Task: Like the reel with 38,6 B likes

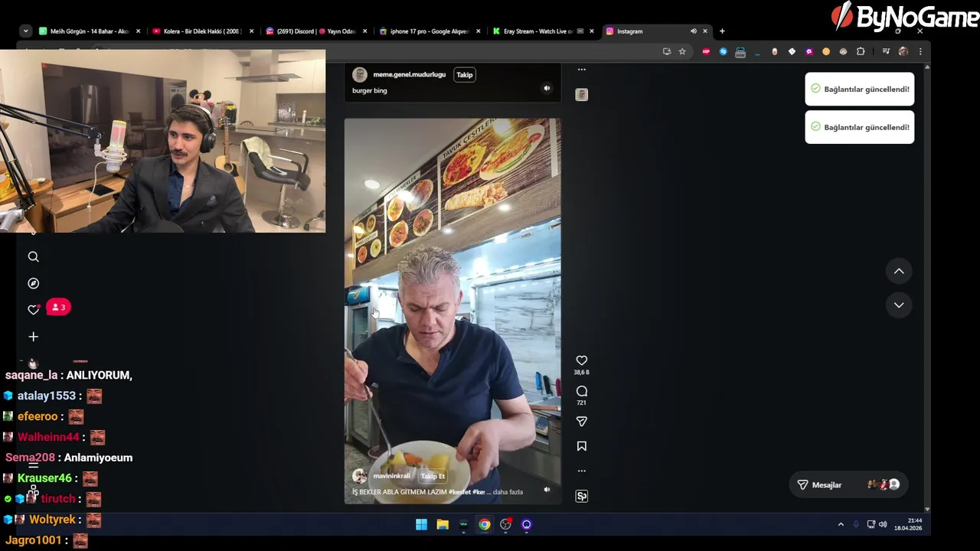Action: click(x=581, y=360)
